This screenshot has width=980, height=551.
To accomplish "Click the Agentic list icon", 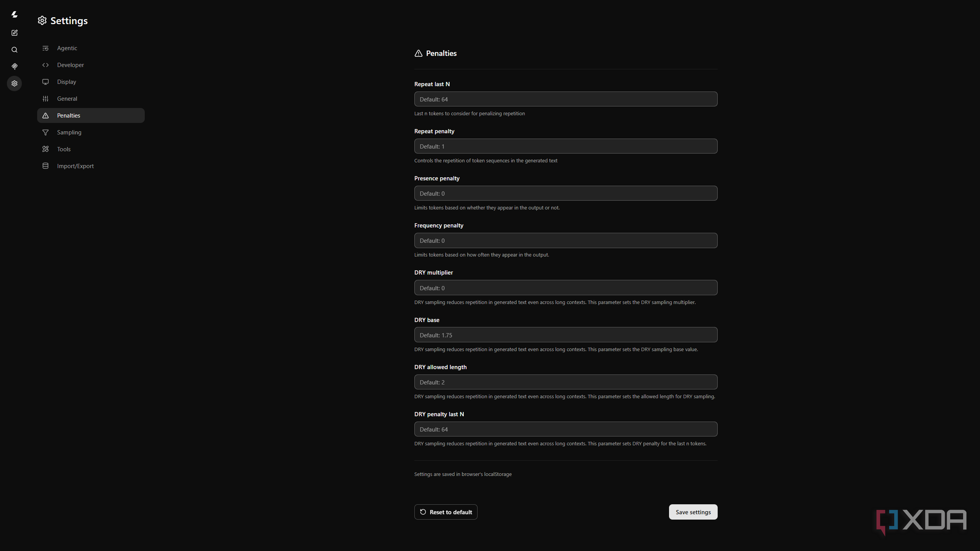I will 46,48.
